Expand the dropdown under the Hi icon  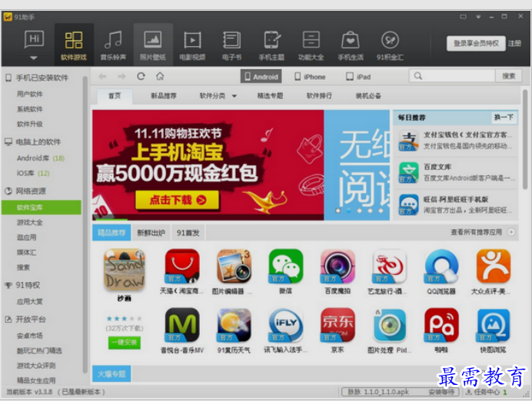[34, 58]
